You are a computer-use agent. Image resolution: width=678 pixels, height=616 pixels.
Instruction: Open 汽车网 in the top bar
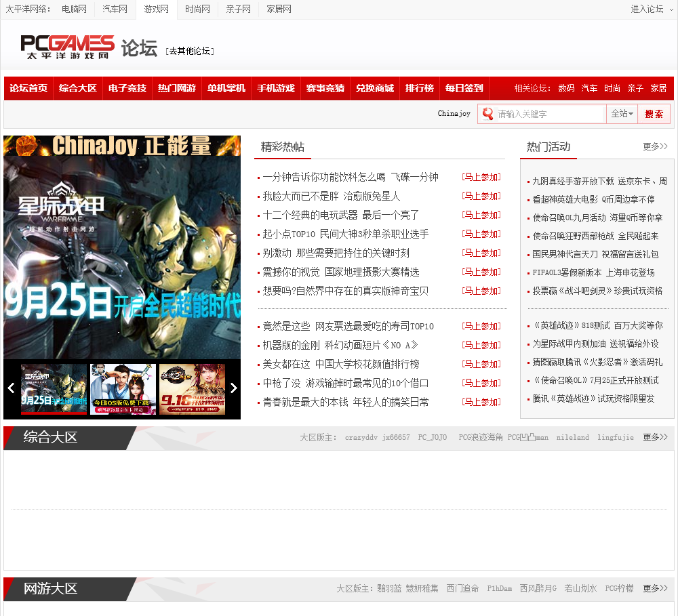click(x=115, y=9)
